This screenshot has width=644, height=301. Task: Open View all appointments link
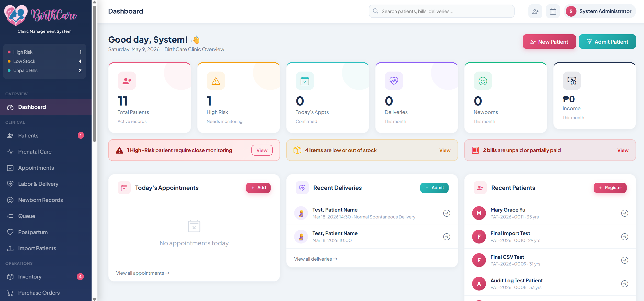(143, 273)
